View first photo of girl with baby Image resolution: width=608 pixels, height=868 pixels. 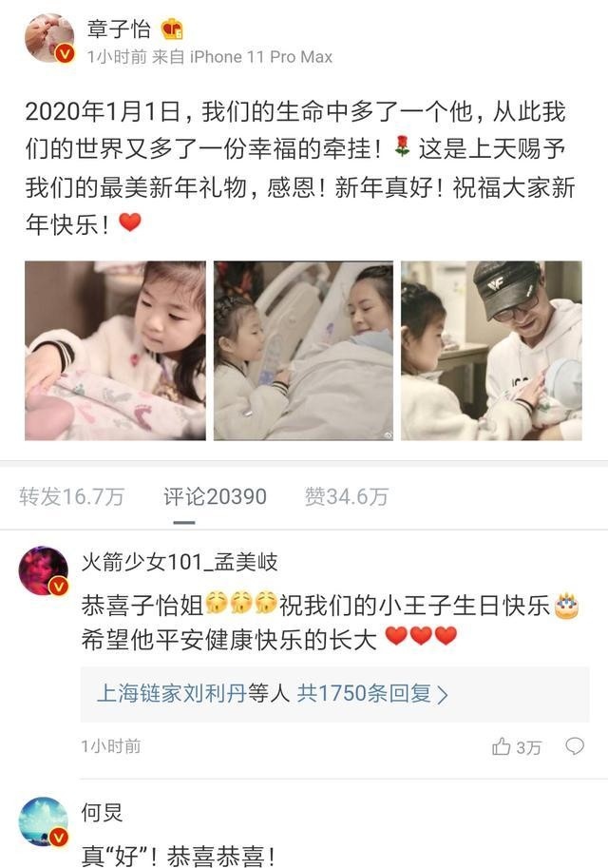coord(115,351)
